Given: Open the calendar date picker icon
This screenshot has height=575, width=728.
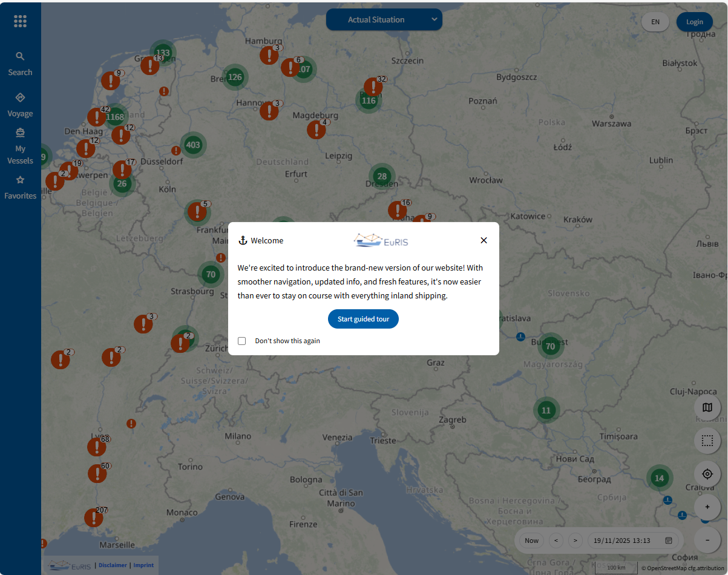Looking at the screenshot, I should 669,540.
